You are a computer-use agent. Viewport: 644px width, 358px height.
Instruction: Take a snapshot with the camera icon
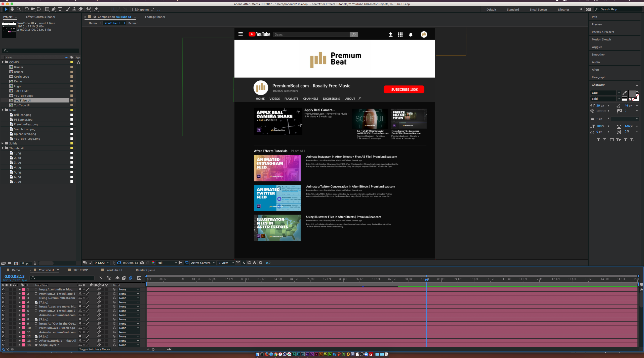[142, 263]
